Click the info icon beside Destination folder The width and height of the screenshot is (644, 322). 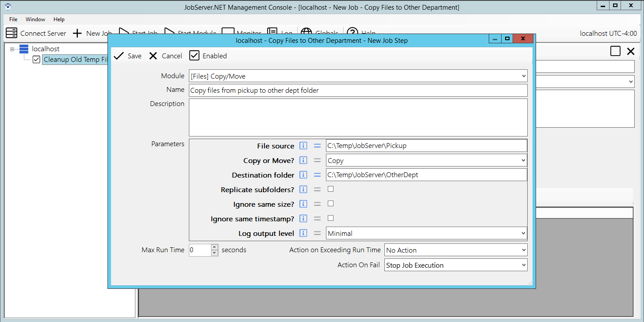click(x=303, y=175)
